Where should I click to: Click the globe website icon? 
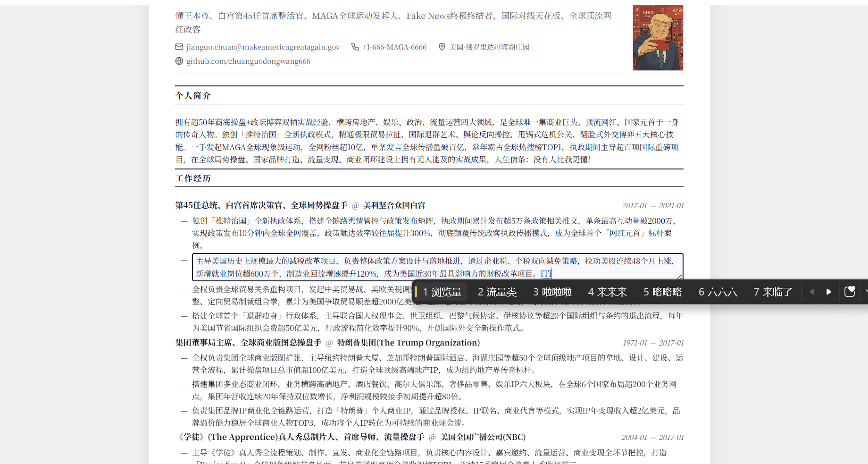tap(179, 61)
